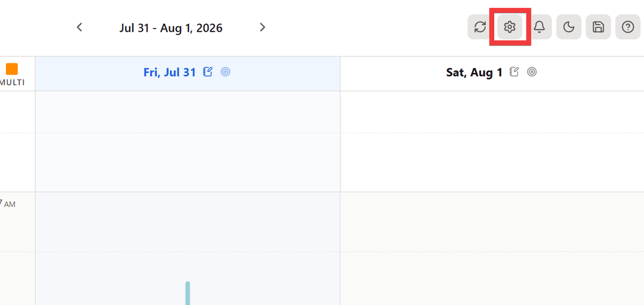Click the target icon beside Sat, Aug 1

click(532, 72)
